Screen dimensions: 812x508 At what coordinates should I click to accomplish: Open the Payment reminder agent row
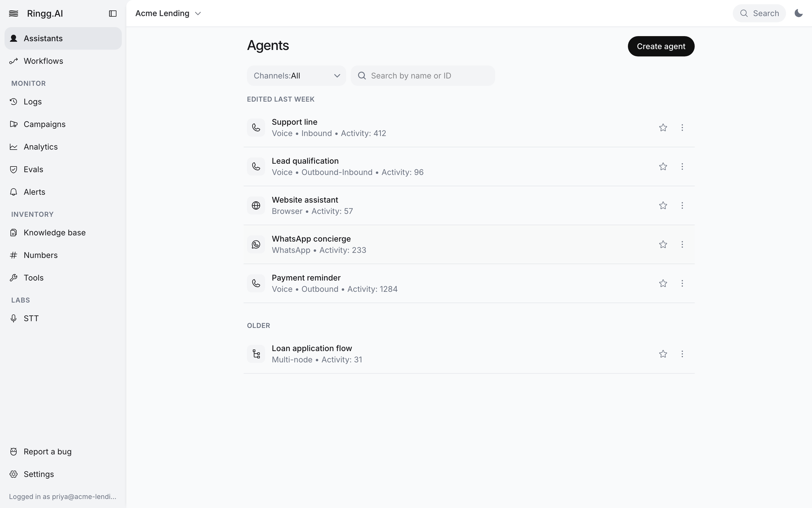469,284
